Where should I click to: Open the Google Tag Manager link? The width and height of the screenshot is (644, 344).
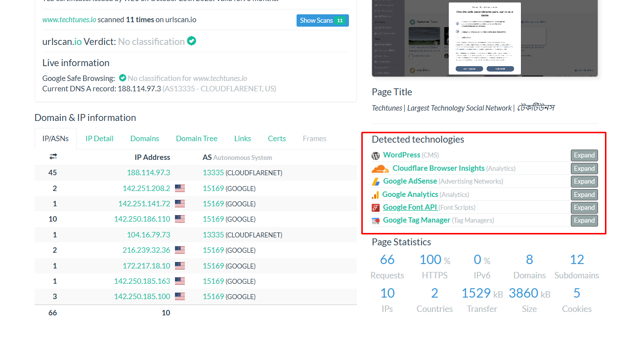click(417, 220)
